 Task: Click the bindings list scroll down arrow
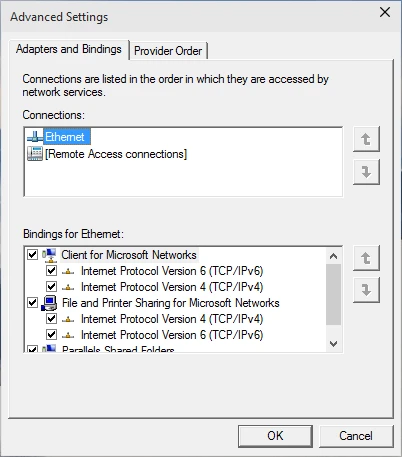click(x=333, y=344)
